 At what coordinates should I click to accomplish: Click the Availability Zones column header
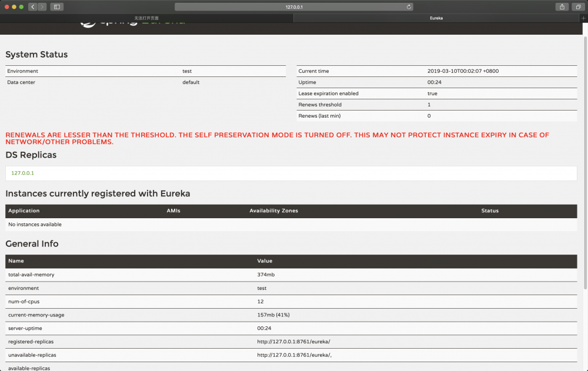[273, 210]
